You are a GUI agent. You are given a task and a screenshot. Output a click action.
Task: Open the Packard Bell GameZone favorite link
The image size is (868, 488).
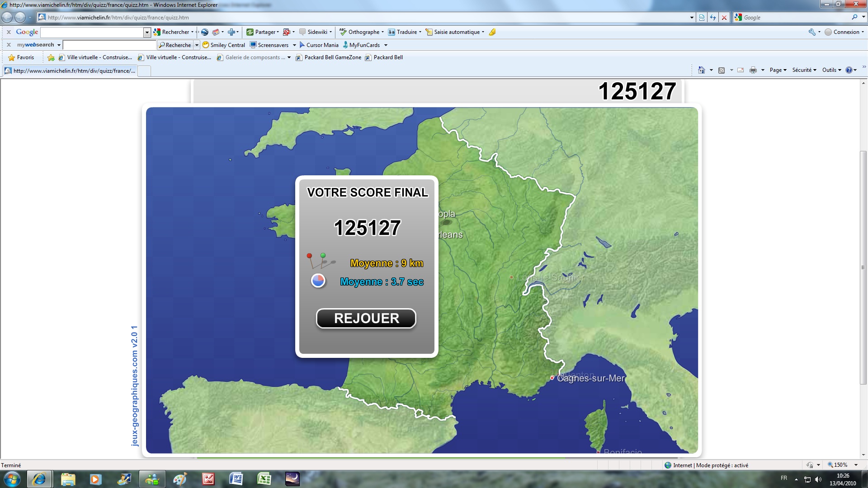click(x=328, y=57)
